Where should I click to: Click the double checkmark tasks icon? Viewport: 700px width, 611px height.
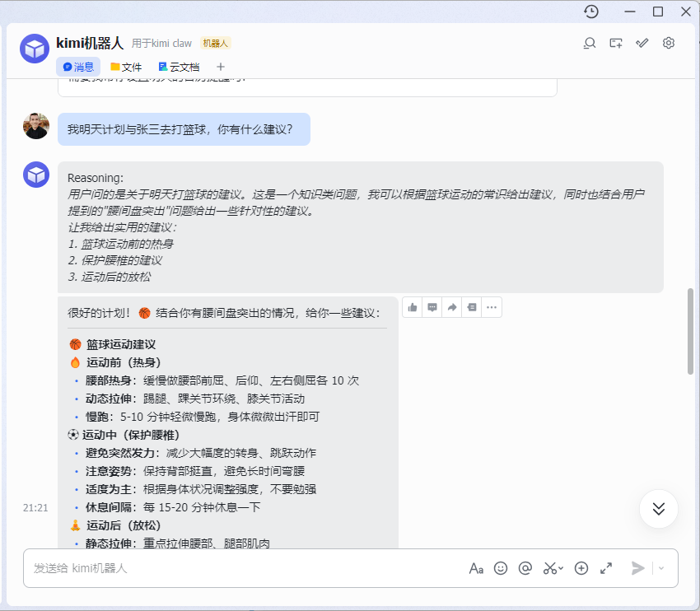click(642, 44)
